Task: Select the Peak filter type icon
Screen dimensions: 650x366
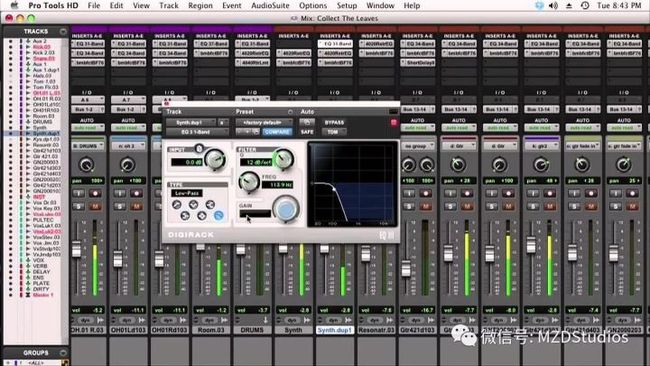Action: [202, 216]
